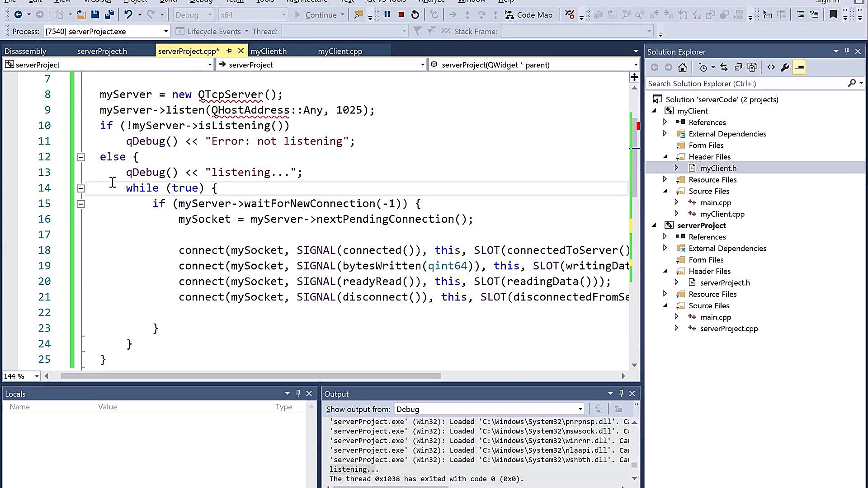The width and height of the screenshot is (868, 488).
Task: Click the Undo arrow icon
Action: click(x=128, y=14)
